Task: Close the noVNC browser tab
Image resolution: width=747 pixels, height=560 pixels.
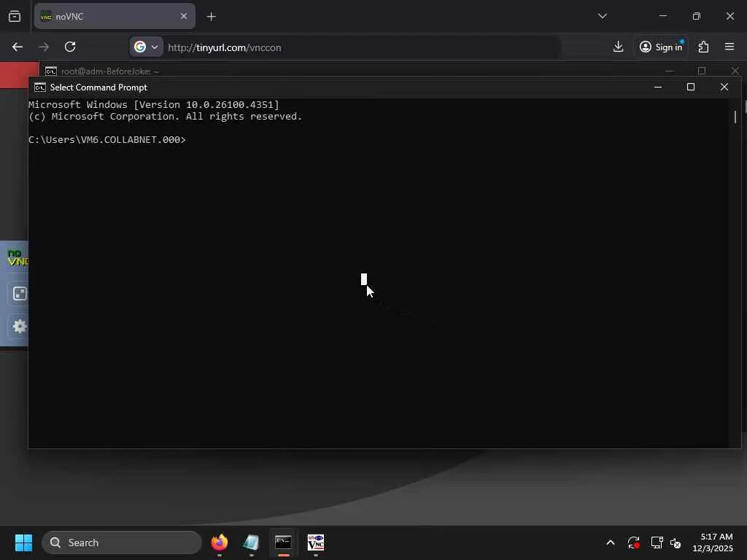Action: pyautogui.click(x=184, y=16)
